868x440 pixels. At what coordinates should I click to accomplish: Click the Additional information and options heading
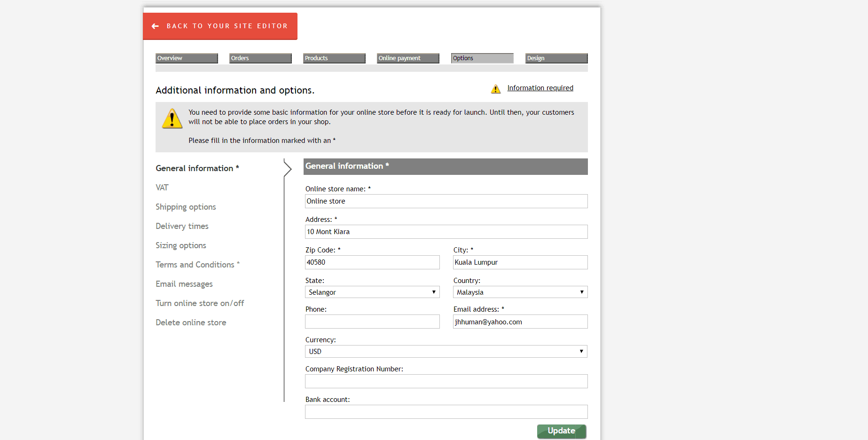click(x=235, y=90)
